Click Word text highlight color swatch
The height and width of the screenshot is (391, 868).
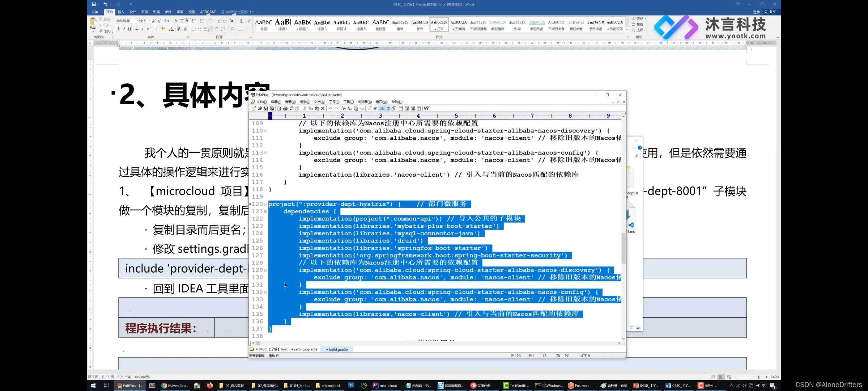point(163,29)
